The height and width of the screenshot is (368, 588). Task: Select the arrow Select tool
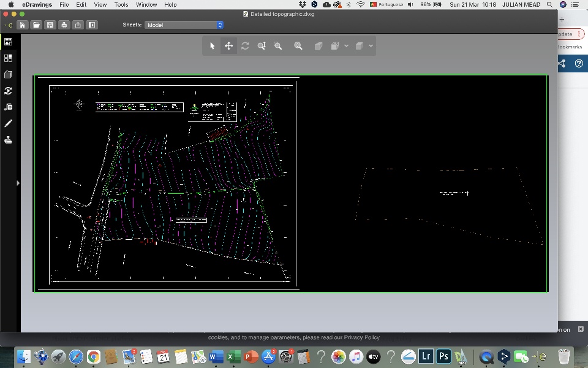click(213, 46)
